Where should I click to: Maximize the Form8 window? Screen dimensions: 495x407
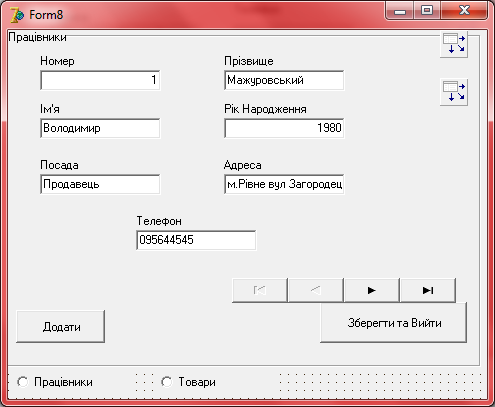pyautogui.click(x=427, y=11)
